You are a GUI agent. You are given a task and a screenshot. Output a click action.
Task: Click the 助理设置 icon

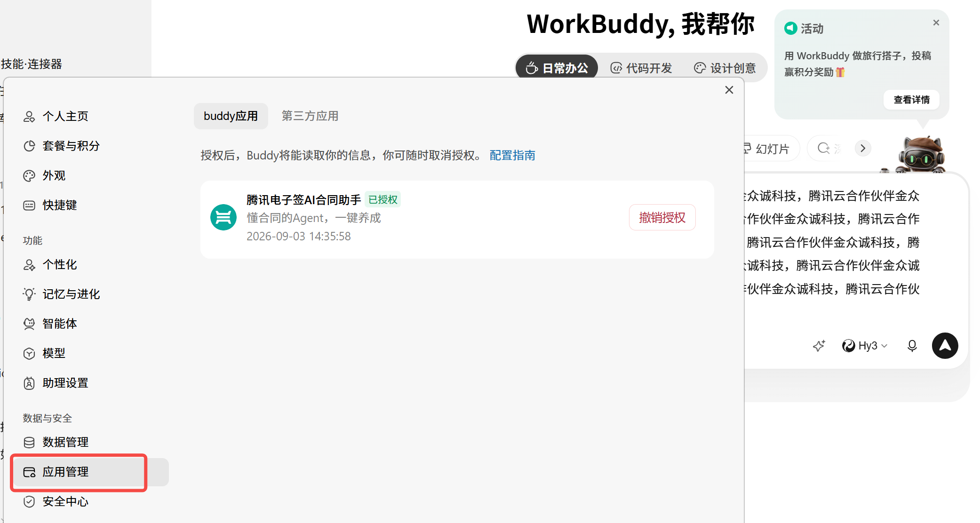pos(29,383)
